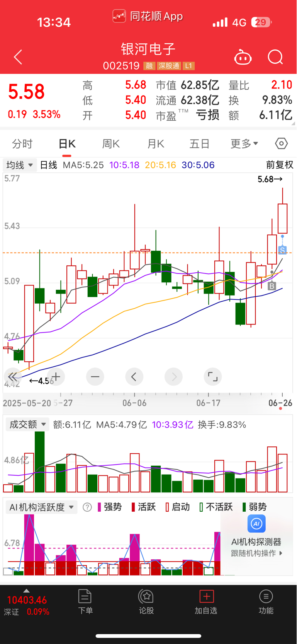Tap the tallest green volume bar
This screenshot has height=644, width=297.
(39, 462)
